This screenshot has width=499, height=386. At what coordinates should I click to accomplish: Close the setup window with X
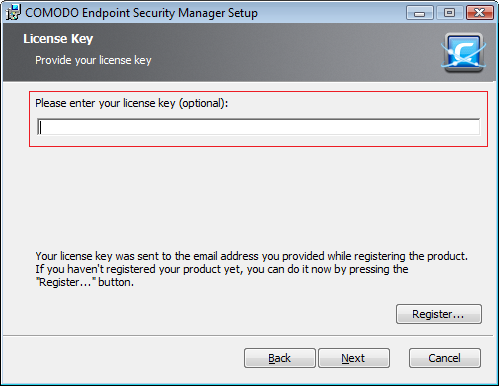coord(479,13)
